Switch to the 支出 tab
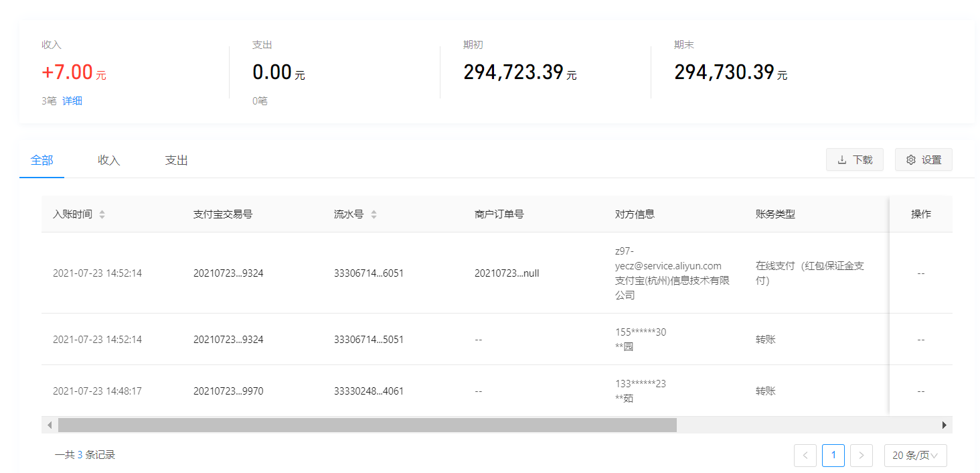 point(176,160)
